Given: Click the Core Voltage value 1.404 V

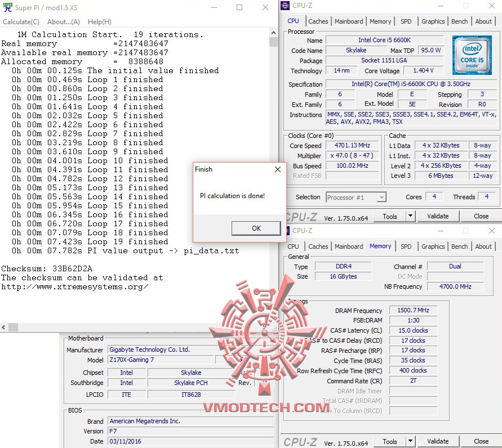Looking at the screenshot, I should tap(423, 70).
